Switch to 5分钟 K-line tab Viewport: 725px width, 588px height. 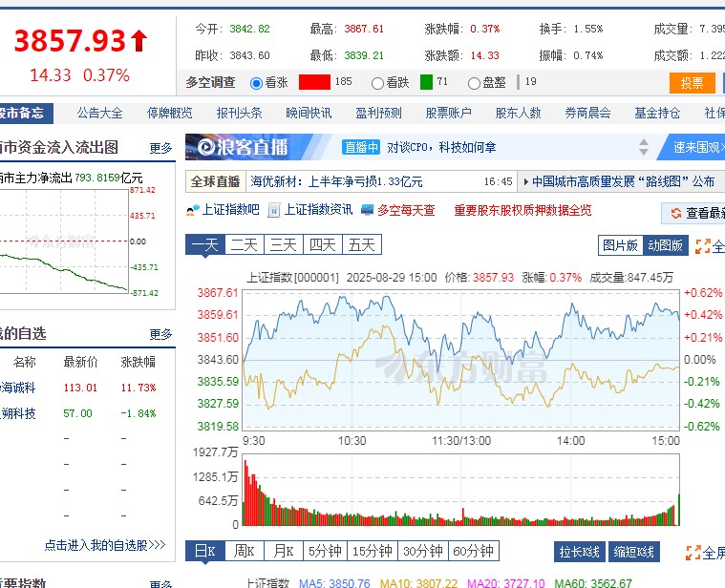325,551
